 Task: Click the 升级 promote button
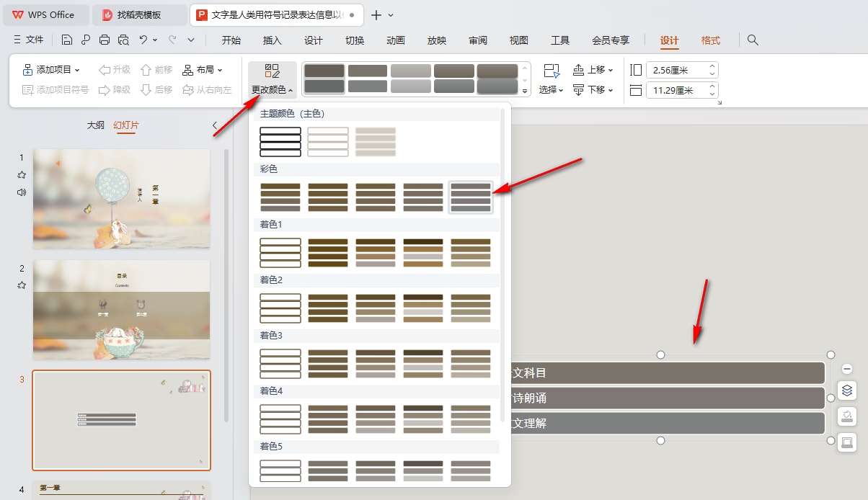pos(115,70)
